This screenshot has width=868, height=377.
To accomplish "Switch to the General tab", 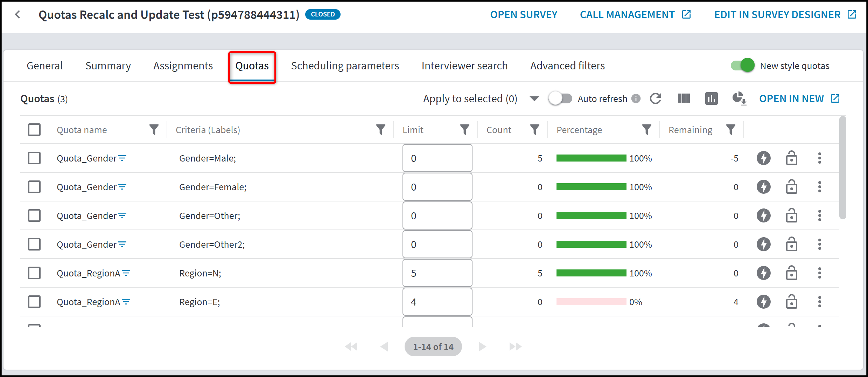I will pos(44,66).
